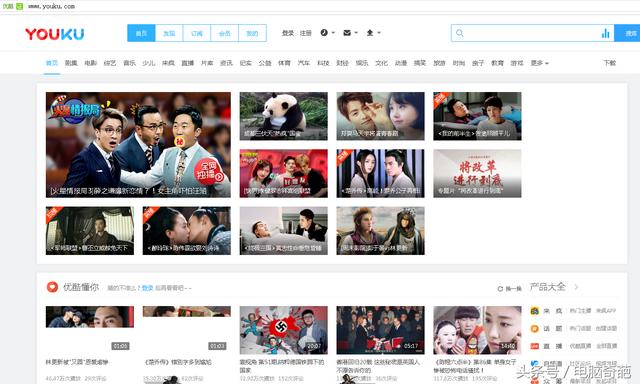Image resolution: width=640 pixels, height=384 pixels.
Task: Click the 登录 link in header
Action: (288, 33)
